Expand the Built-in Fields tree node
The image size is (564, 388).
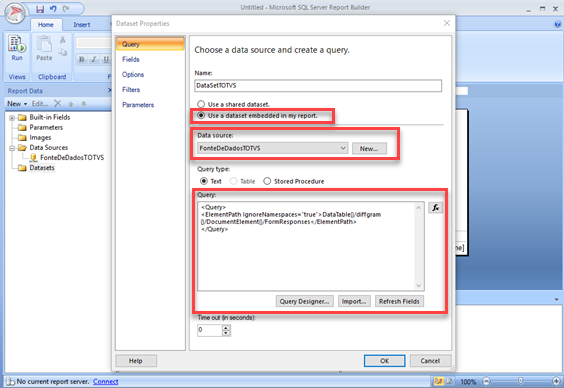pos(12,118)
